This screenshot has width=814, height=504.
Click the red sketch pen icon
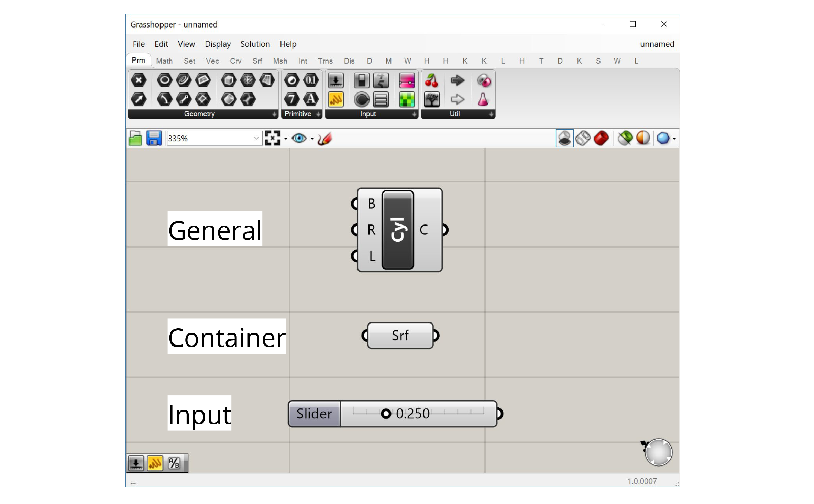pos(324,139)
